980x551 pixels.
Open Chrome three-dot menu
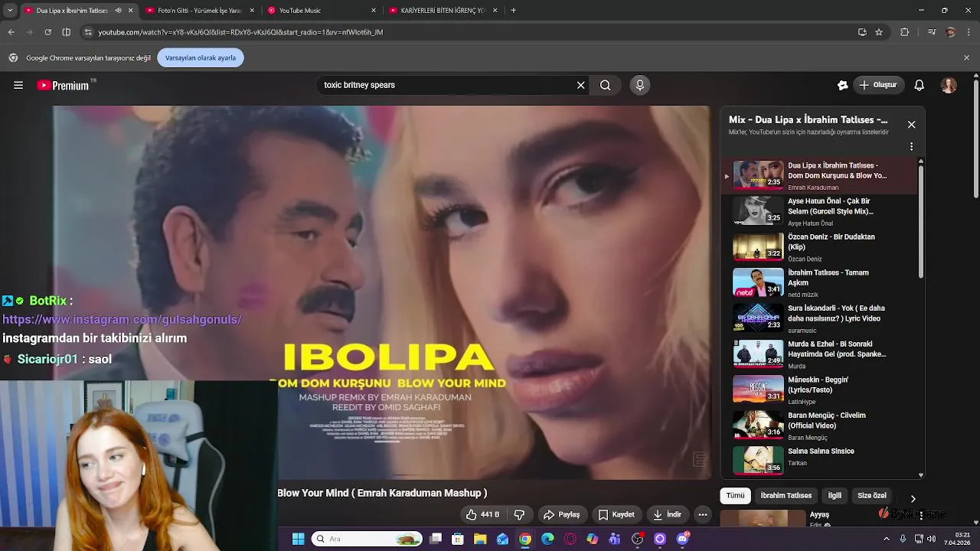(969, 32)
